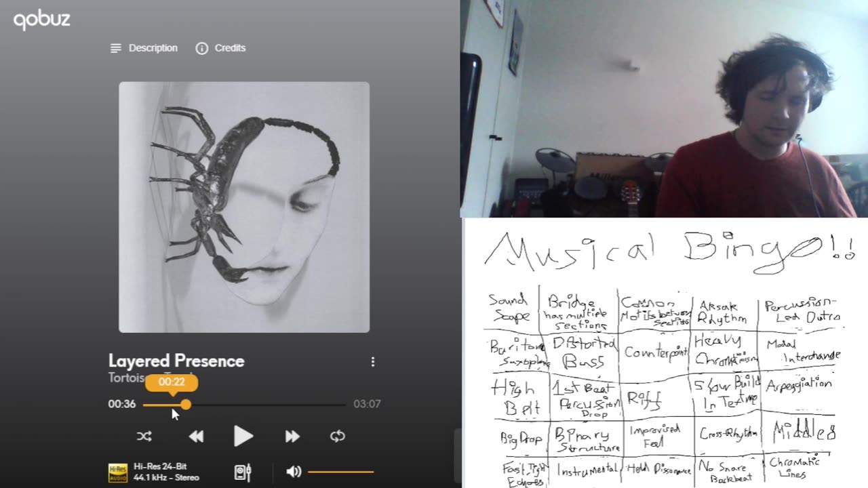Click the Percussion-Led Outro bingo cell
This screenshot has height=488, width=868.
[x=803, y=310]
